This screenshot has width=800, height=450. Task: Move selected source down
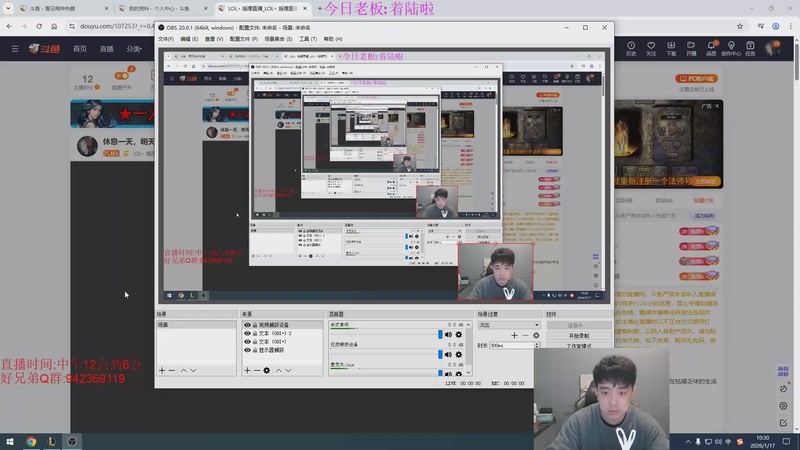[288, 370]
